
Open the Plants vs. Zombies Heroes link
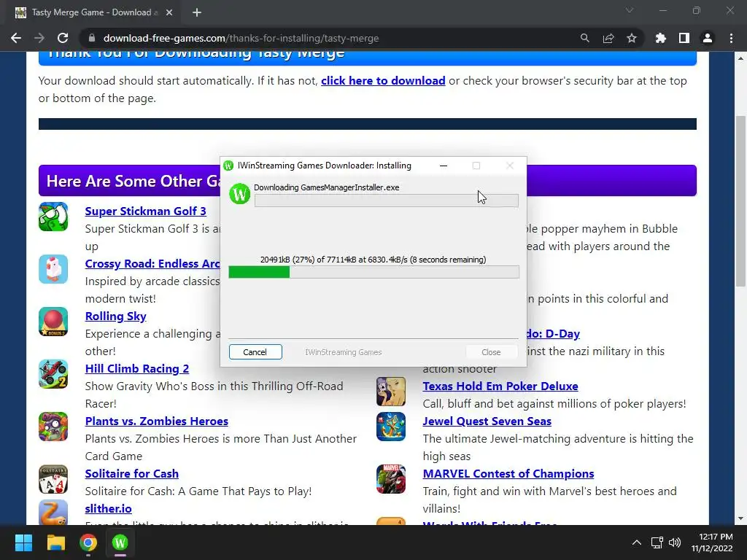(157, 421)
